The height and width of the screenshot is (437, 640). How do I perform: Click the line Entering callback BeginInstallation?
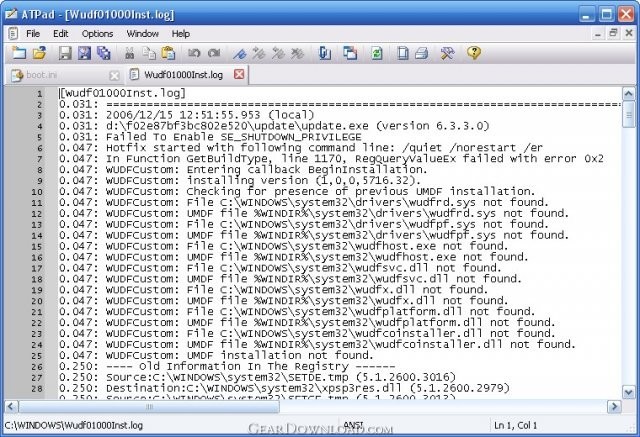click(243, 170)
